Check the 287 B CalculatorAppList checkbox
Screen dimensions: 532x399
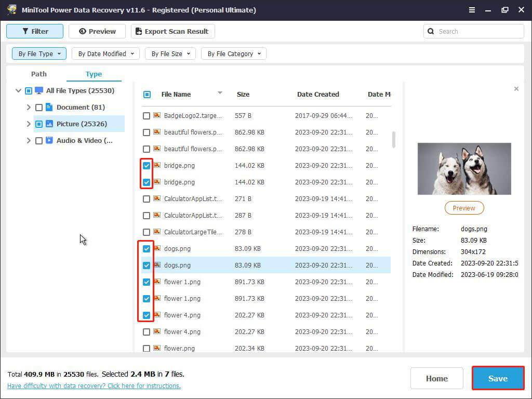coord(146,216)
